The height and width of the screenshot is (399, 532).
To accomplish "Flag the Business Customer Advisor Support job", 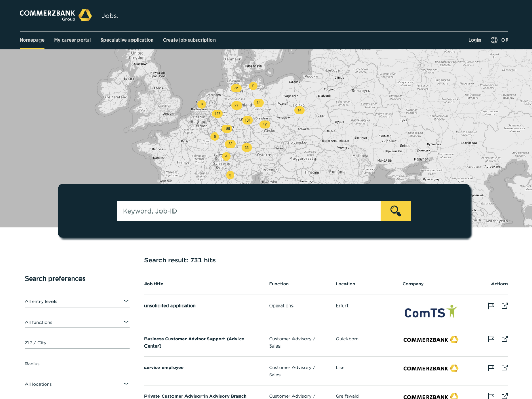I will point(490,339).
